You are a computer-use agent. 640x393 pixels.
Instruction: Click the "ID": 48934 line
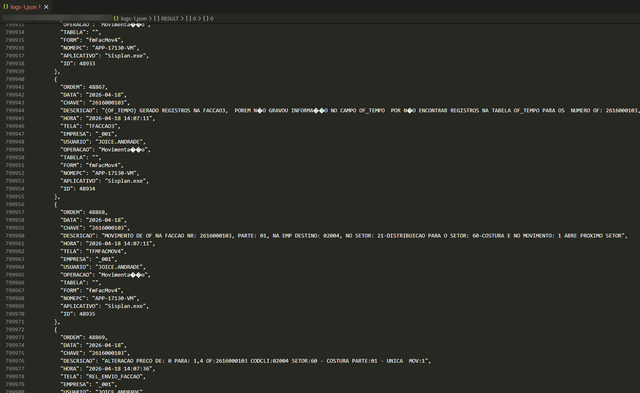78,189
